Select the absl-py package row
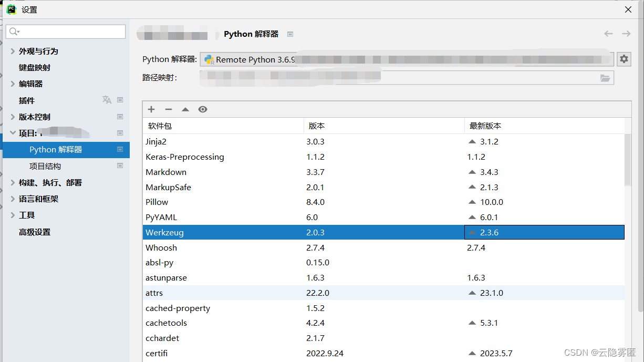This screenshot has width=644, height=362. coord(383,262)
